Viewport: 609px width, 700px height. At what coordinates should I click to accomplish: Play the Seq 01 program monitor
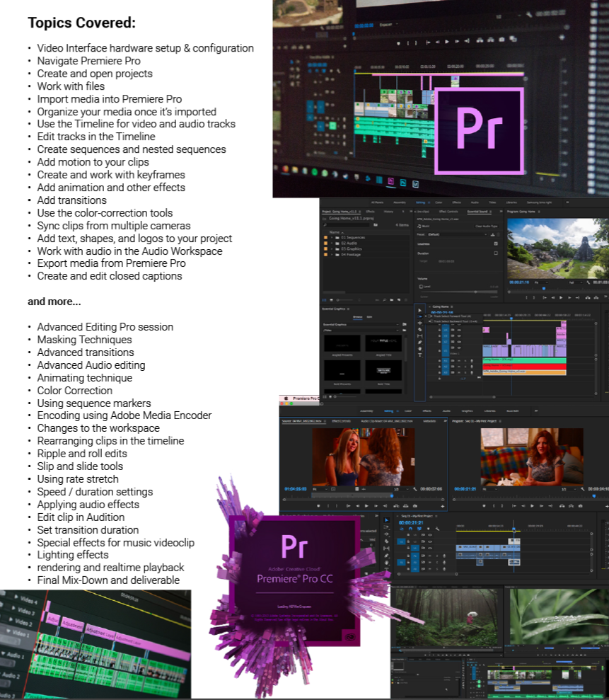point(532,506)
